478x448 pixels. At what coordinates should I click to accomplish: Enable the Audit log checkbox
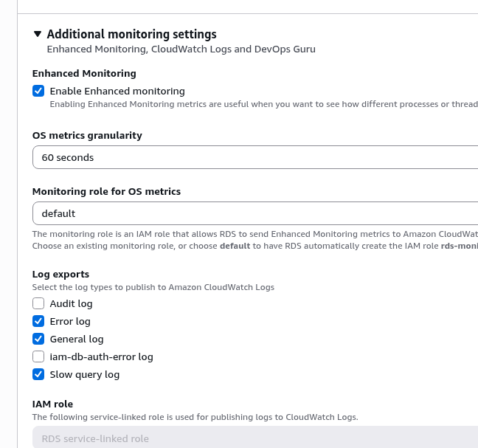(x=38, y=303)
